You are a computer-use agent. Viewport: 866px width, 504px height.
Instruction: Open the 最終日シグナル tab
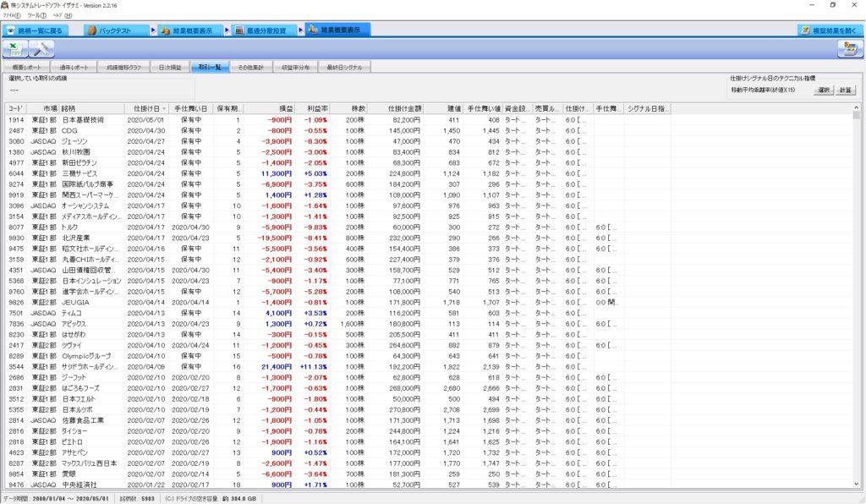pos(343,66)
